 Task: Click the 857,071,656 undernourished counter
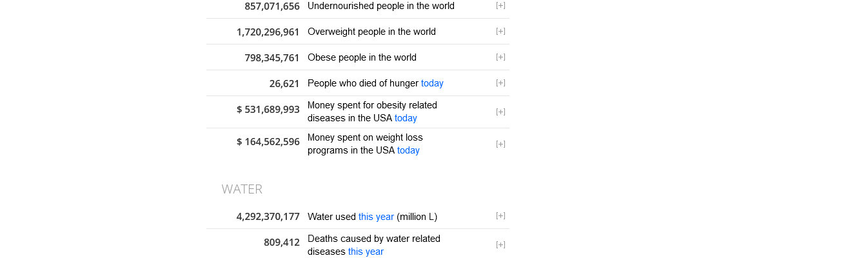[x=271, y=6]
